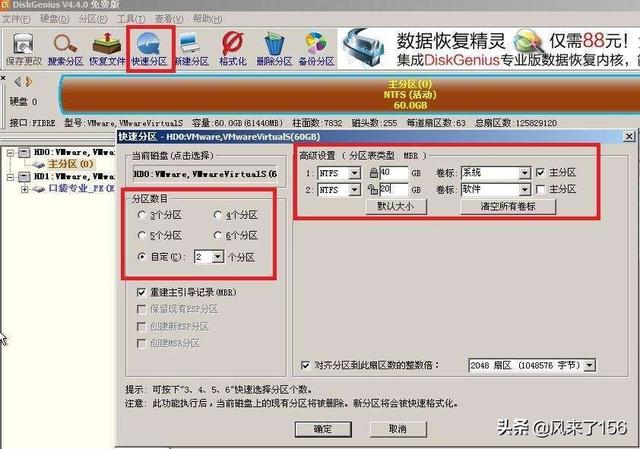
Task: Open the 备份分区 (Backup Partition) tool
Action: click(x=314, y=47)
